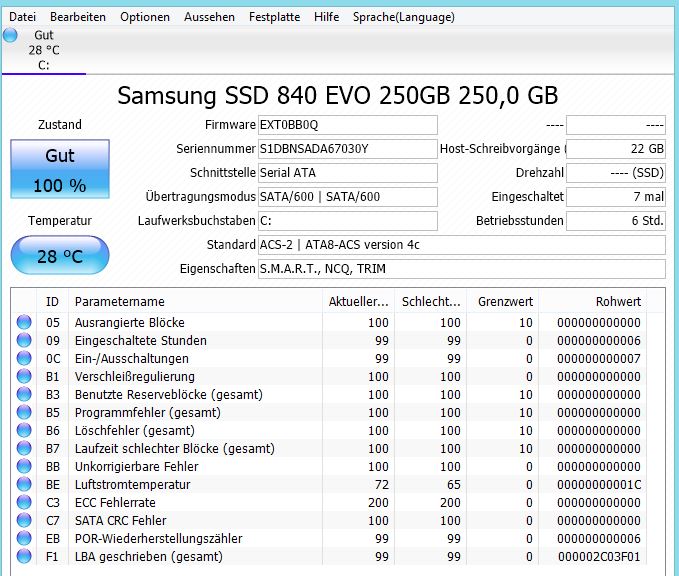Click the status orb for Ausrangierte Blöcke
This screenshot has width=679, height=576.
(x=24, y=322)
